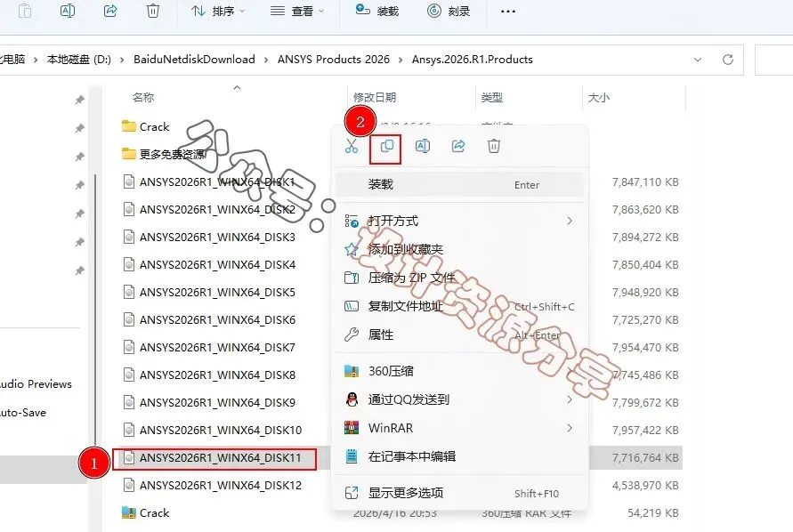Click Ansys.2026.R1.Products breadcrumb
Image resolution: width=793 pixels, height=532 pixels.
473,60
